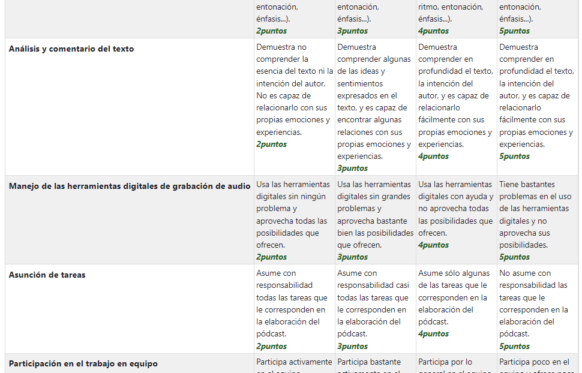Select 'Asume con responsabilidad todas las tareas' cell
The image size is (582, 373).
(x=294, y=309)
